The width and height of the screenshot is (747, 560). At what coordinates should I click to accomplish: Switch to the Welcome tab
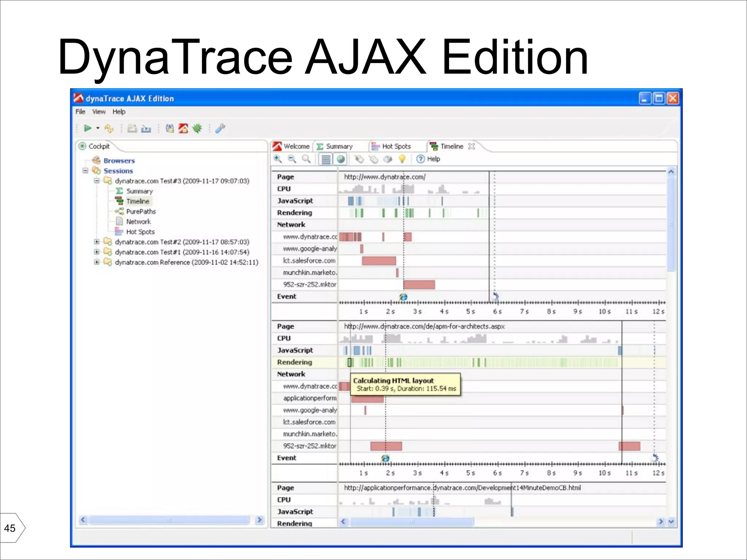click(291, 146)
